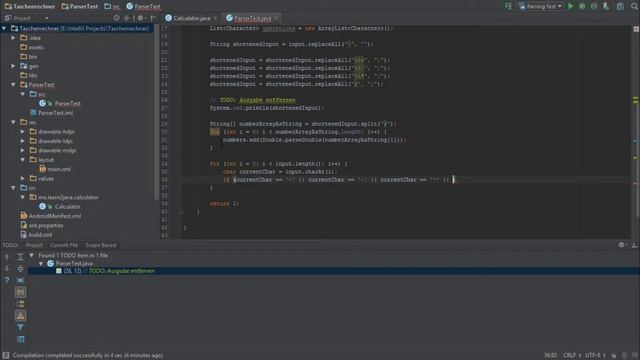Click CRLF line separator in status bar
640x360 pixels.
(x=572, y=356)
